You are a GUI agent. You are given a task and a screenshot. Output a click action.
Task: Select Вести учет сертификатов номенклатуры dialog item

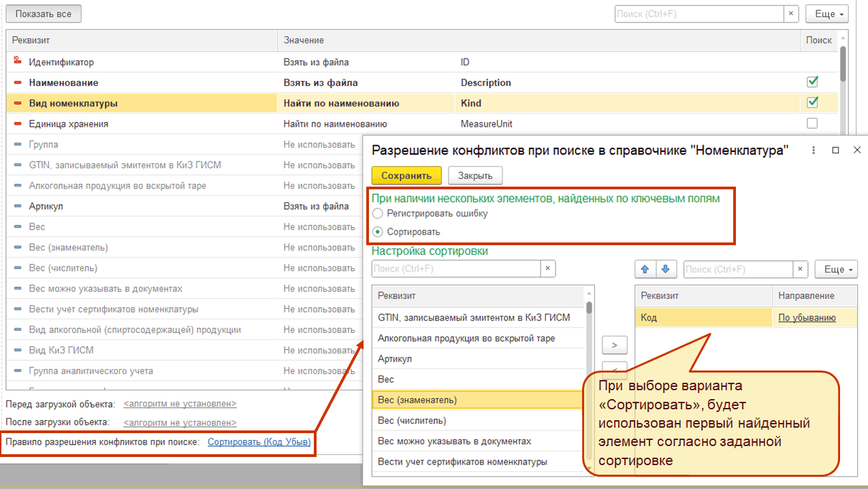[x=478, y=461]
